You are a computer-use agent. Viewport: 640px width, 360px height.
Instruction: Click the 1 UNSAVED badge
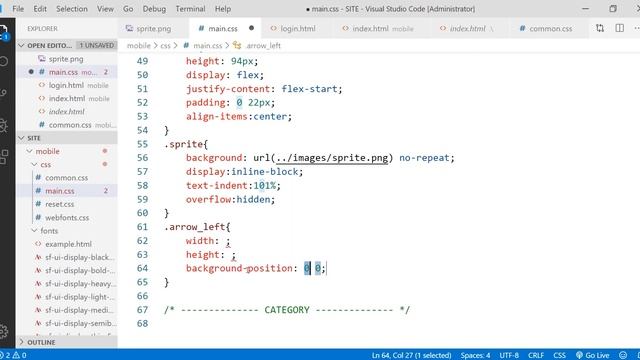point(96,45)
